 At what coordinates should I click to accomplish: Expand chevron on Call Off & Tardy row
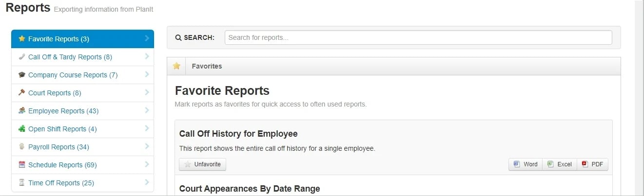(x=147, y=56)
